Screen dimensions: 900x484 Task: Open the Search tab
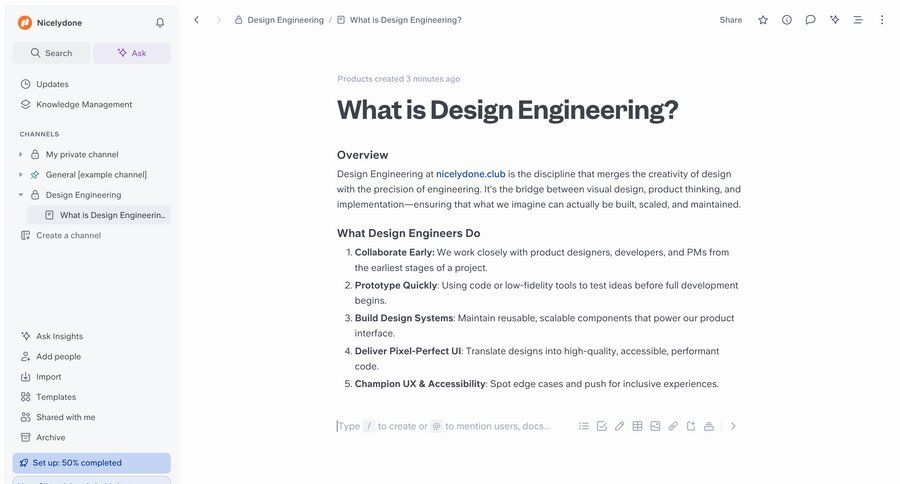tap(51, 53)
